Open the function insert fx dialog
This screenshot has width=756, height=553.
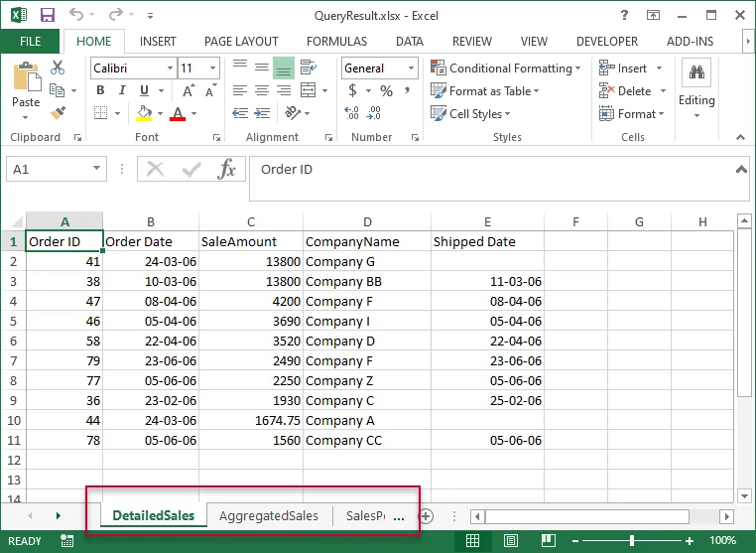coord(226,170)
